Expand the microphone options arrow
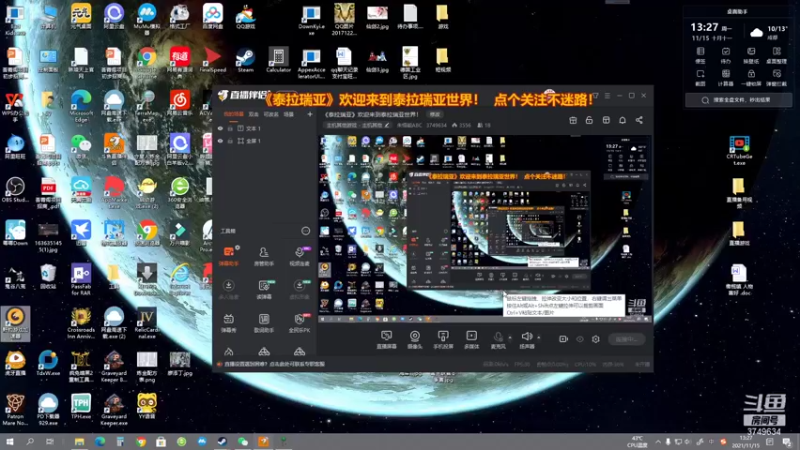The height and width of the screenshot is (450, 800). tap(509, 337)
